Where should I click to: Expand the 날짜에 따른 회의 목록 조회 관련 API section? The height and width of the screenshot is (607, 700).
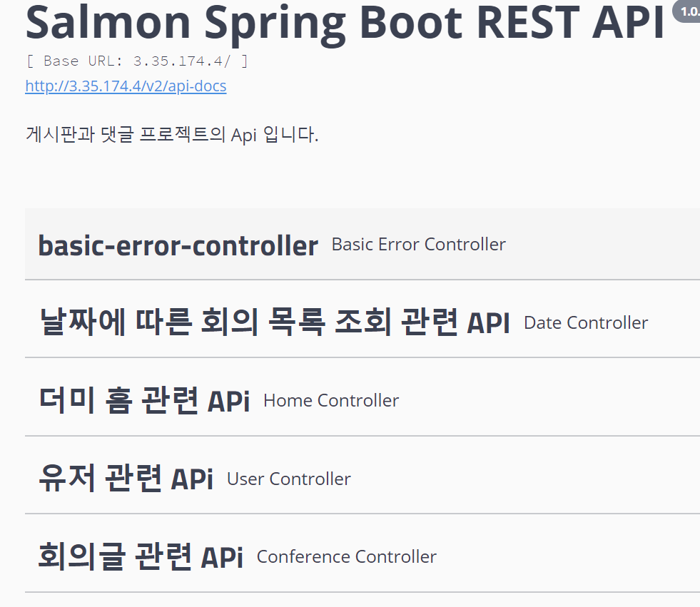click(x=274, y=322)
